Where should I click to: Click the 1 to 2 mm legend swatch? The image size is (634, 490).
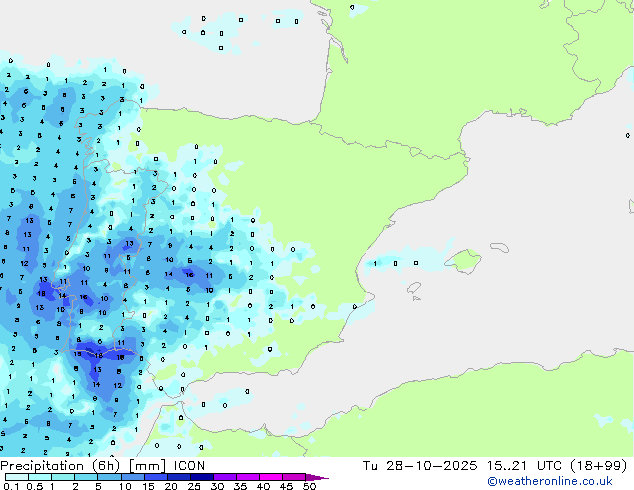pos(63,477)
